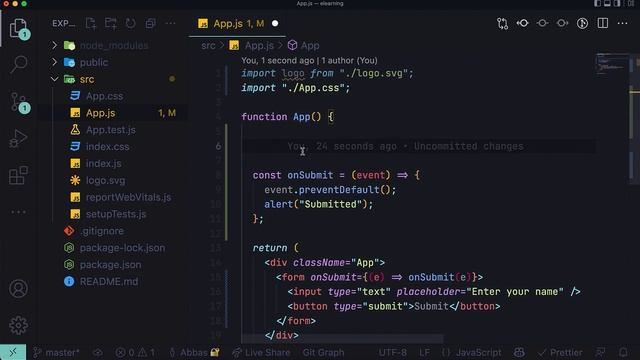Viewport: 640px width, 360px height.
Task: Change UTF-8 file encoding
Action: [x=393, y=352]
